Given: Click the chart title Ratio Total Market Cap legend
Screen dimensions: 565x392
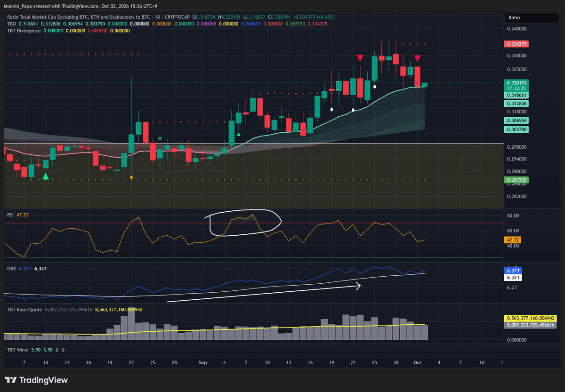Looking at the screenshot, I should (98, 17).
